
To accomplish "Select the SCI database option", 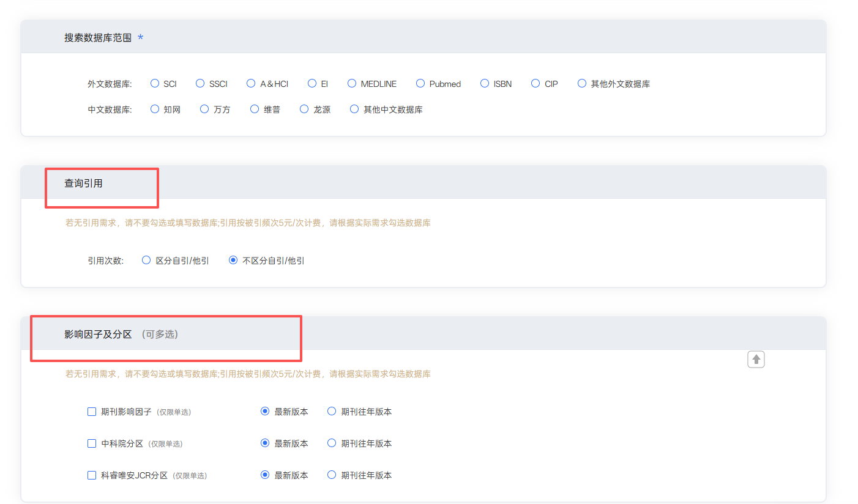I will point(154,83).
